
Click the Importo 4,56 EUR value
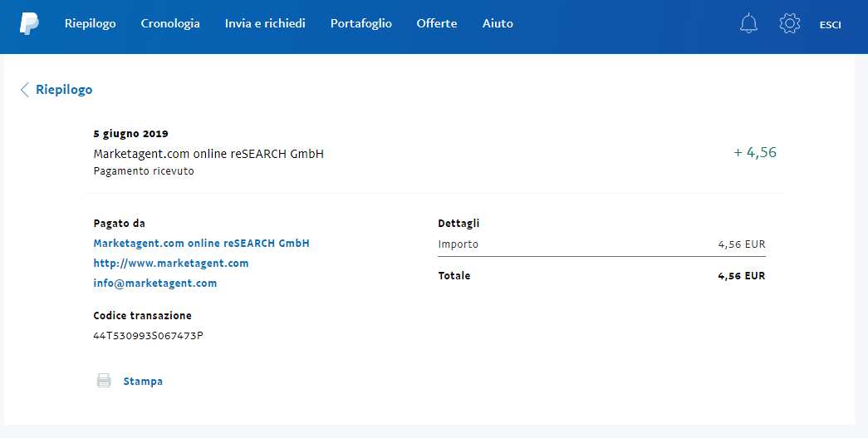(742, 244)
